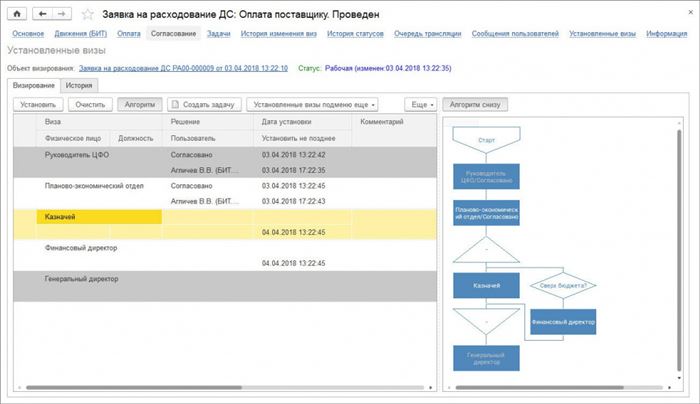This screenshot has height=404, width=700.
Task: Toggle the Алгоритм button
Action: 140,104
